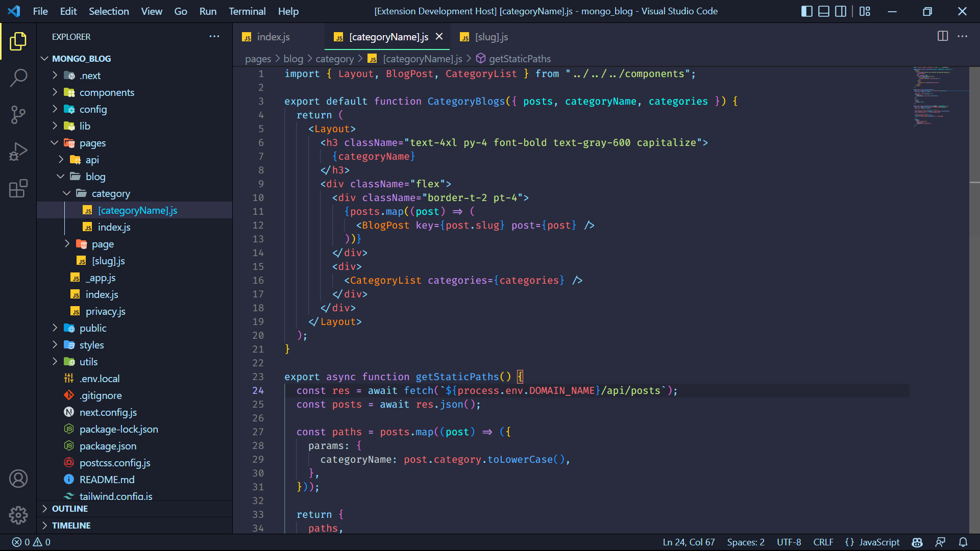Click the category breadcrumb segment
Image resolution: width=980 pixels, height=551 pixels.
(334, 59)
